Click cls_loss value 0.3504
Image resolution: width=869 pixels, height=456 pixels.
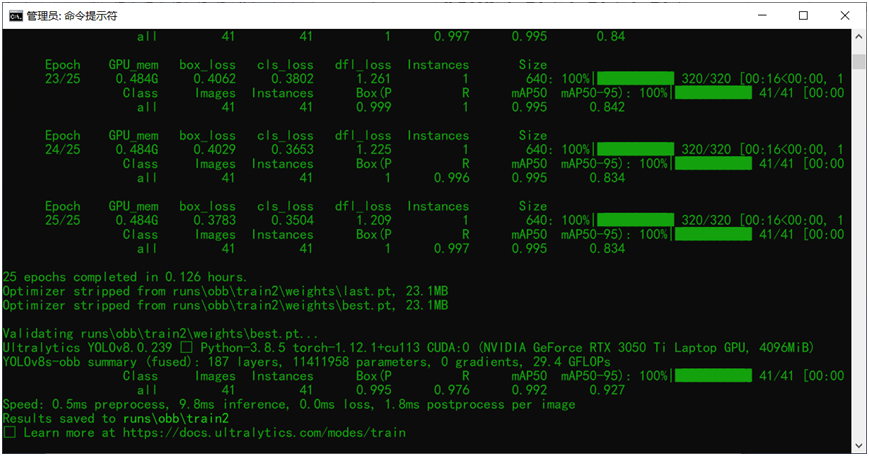click(x=293, y=220)
